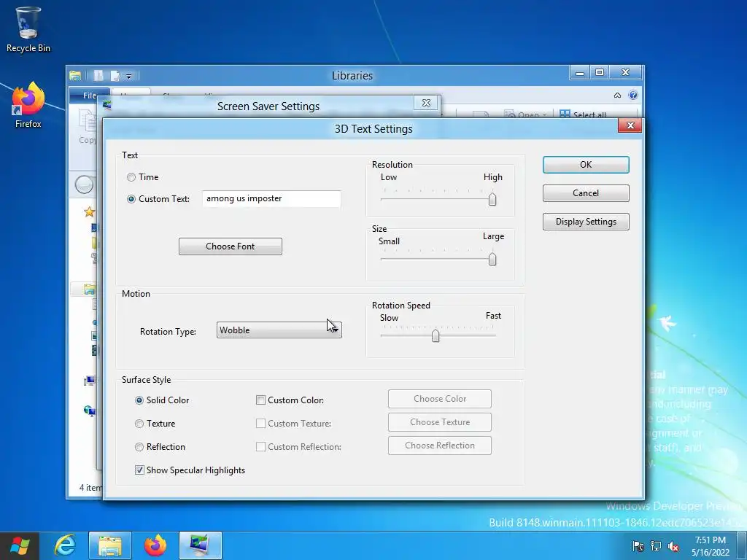Close the 3D Text Settings dialog
Viewport: 747px width, 560px height.
pyautogui.click(x=630, y=125)
